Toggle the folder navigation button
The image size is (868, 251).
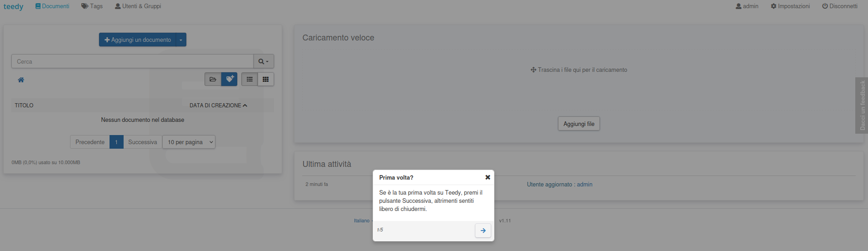[x=213, y=79]
